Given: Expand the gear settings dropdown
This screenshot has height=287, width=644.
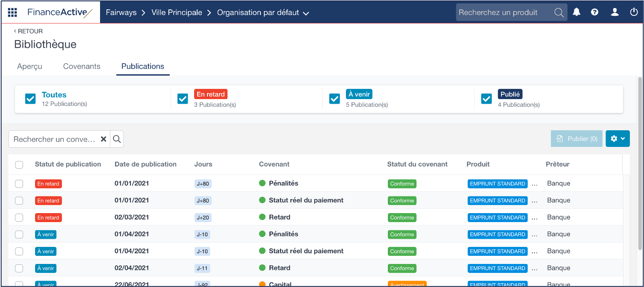Looking at the screenshot, I should click(617, 139).
